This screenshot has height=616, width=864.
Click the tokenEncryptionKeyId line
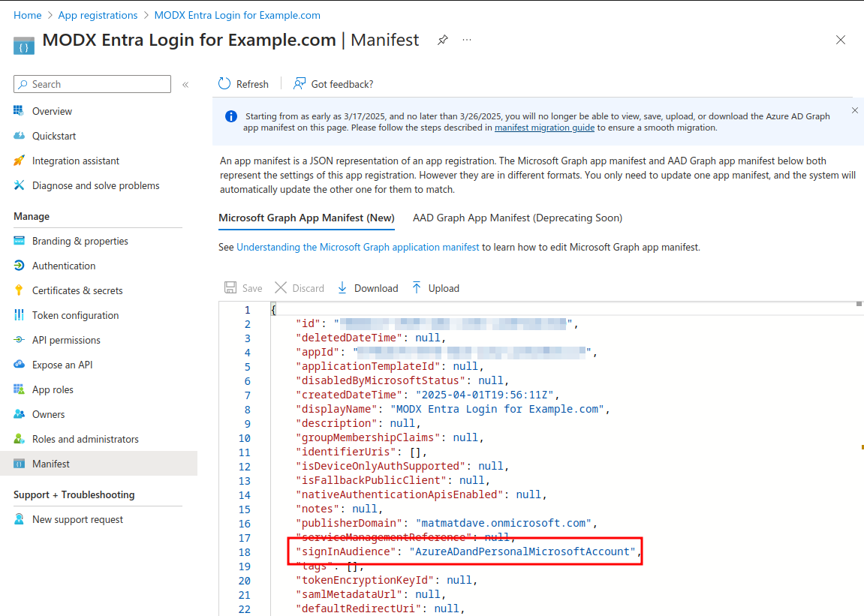point(387,580)
